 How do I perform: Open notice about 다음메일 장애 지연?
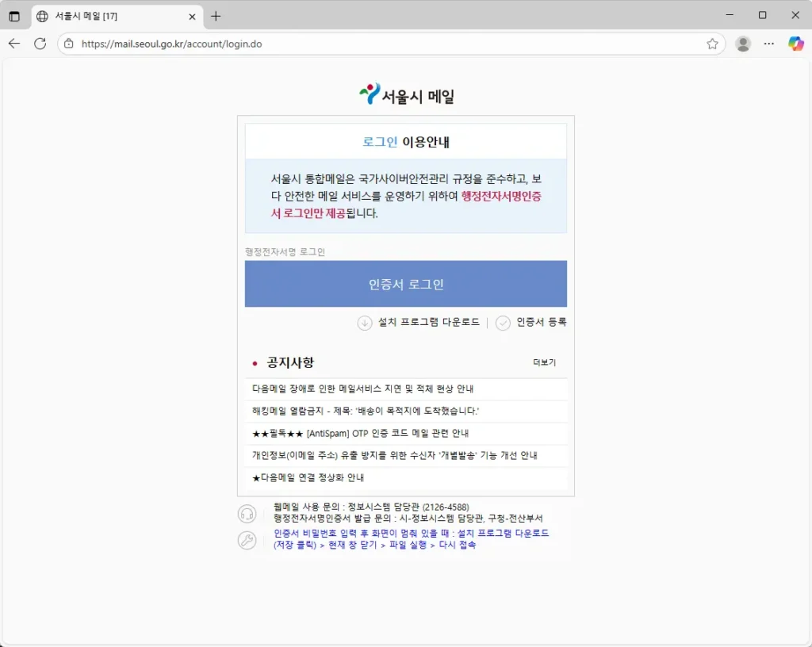[x=373, y=389]
